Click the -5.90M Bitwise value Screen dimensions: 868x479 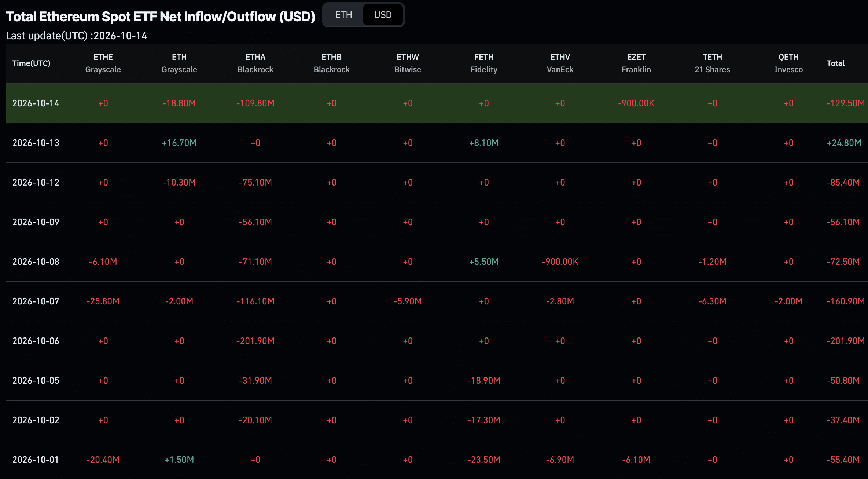coord(408,301)
